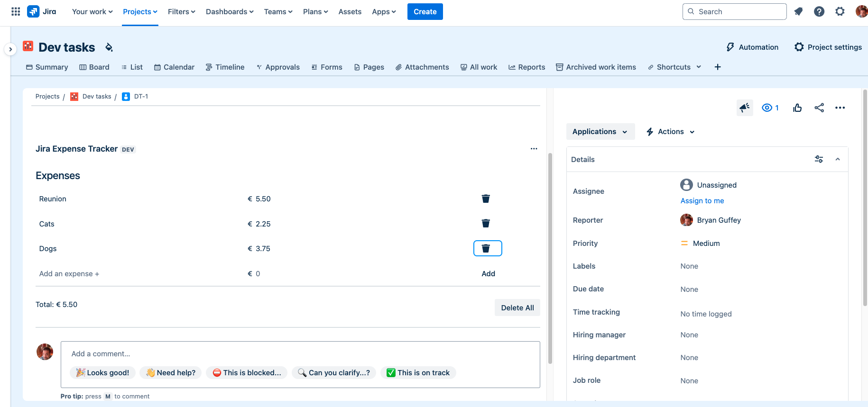Viewport: 868px width, 407px height.
Task: Open the app switcher grid icon
Action: tap(16, 11)
